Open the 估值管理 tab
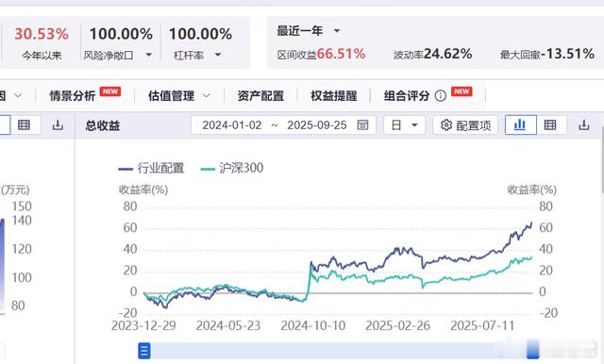This screenshot has height=364, width=604. point(171,95)
